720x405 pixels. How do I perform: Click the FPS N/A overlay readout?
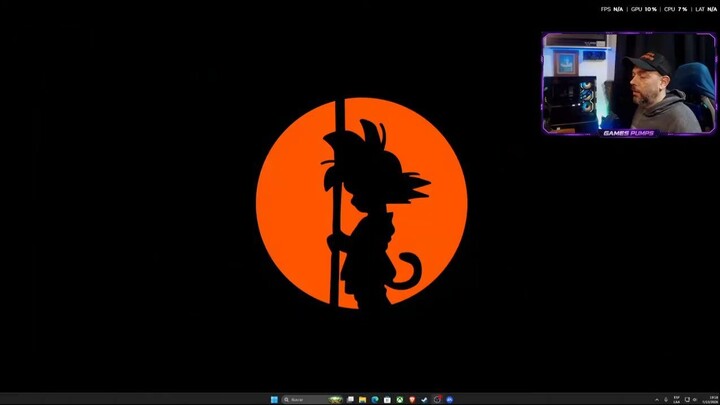coord(612,9)
